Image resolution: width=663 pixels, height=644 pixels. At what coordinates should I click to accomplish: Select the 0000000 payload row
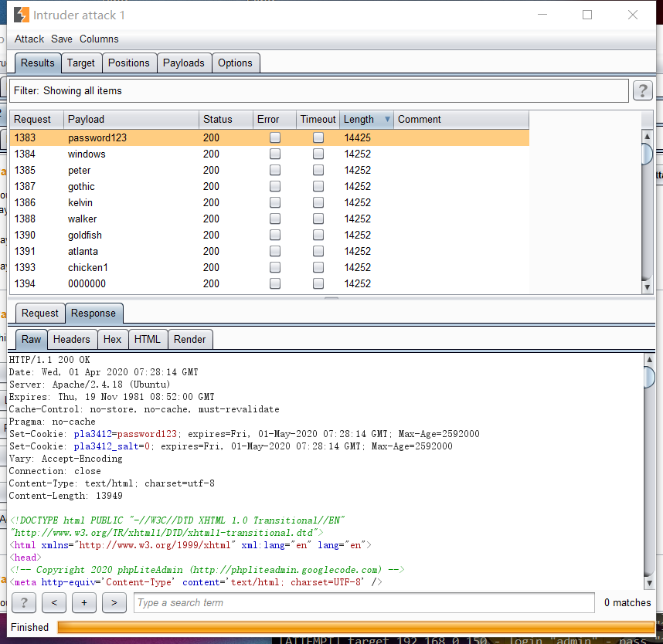pos(270,283)
